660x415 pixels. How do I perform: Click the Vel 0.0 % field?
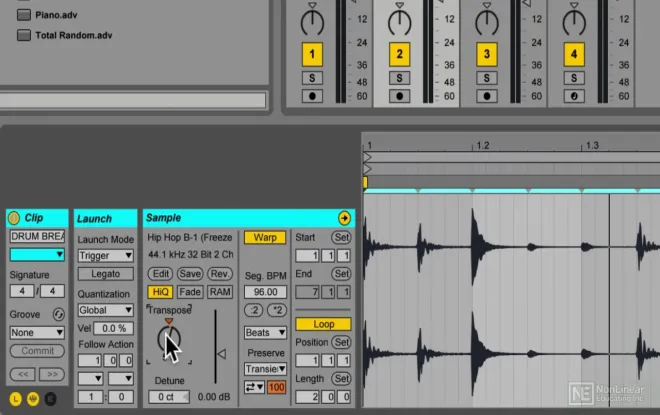pyautogui.click(x=114, y=328)
